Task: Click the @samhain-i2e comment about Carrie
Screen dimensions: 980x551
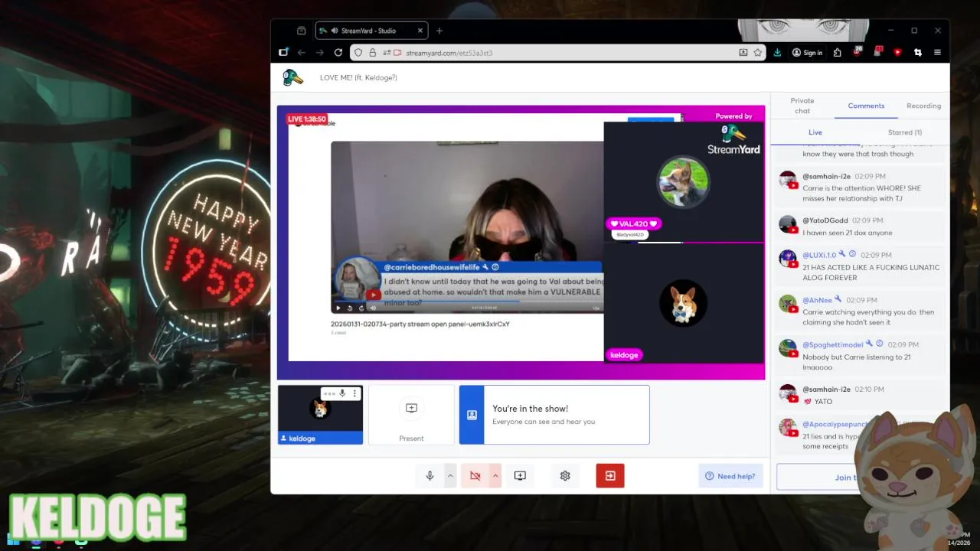Action: click(x=861, y=187)
